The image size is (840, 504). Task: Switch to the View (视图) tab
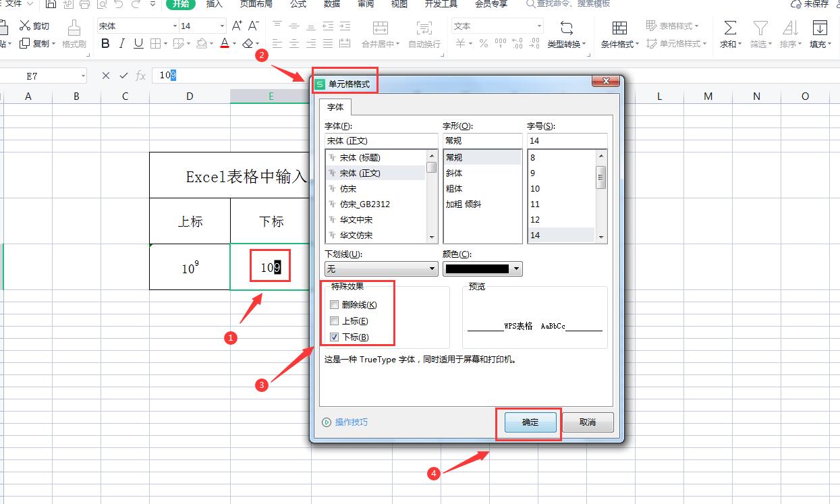(399, 4)
